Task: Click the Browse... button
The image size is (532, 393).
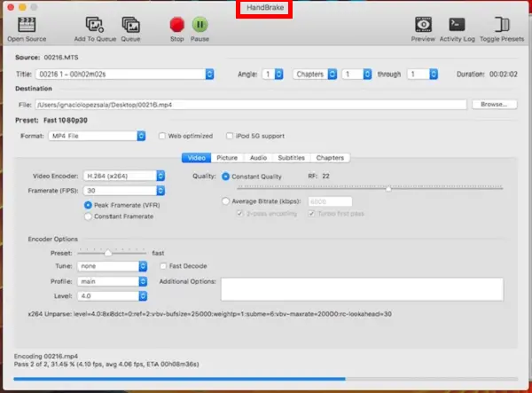Action: click(x=495, y=104)
